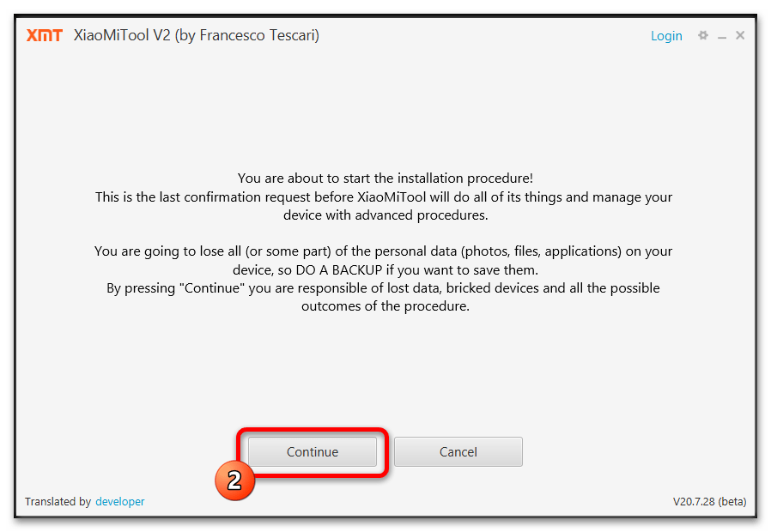Image resolution: width=771 pixels, height=532 pixels.
Task: Open the Login link
Action: [666, 36]
